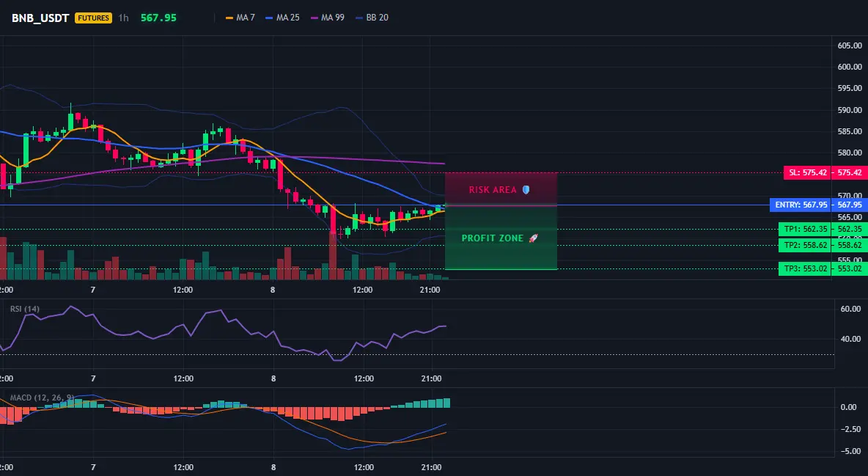The image size is (868, 476).
Task: Click the 580.00 price axis value
Action: coord(850,153)
